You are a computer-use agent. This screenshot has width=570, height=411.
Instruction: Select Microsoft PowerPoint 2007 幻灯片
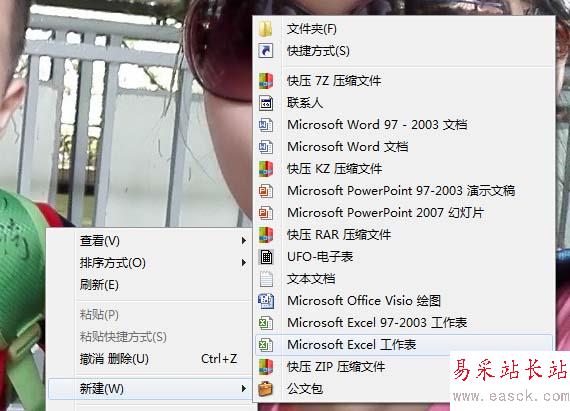point(404,213)
